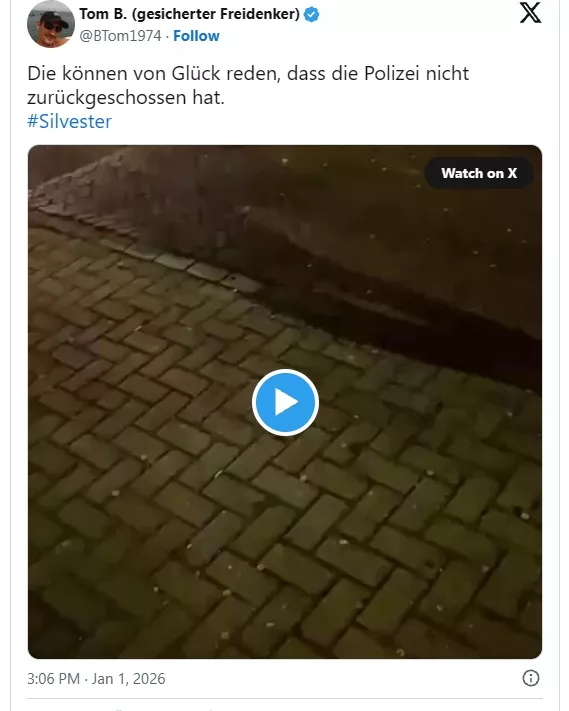Viewport: 569px width, 711px height.
Task: Open the @BTom1974 handle link
Action: coord(120,36)
